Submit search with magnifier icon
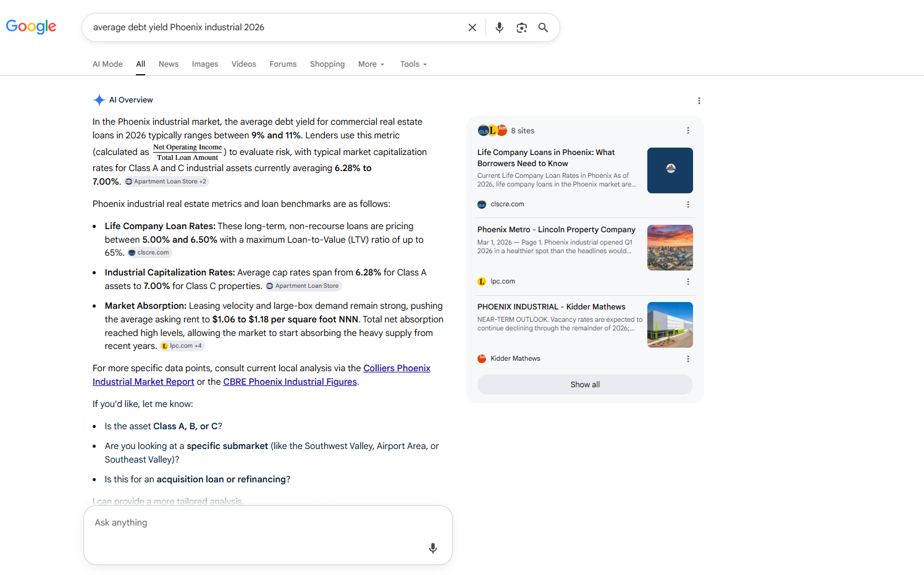 point(544,27)
